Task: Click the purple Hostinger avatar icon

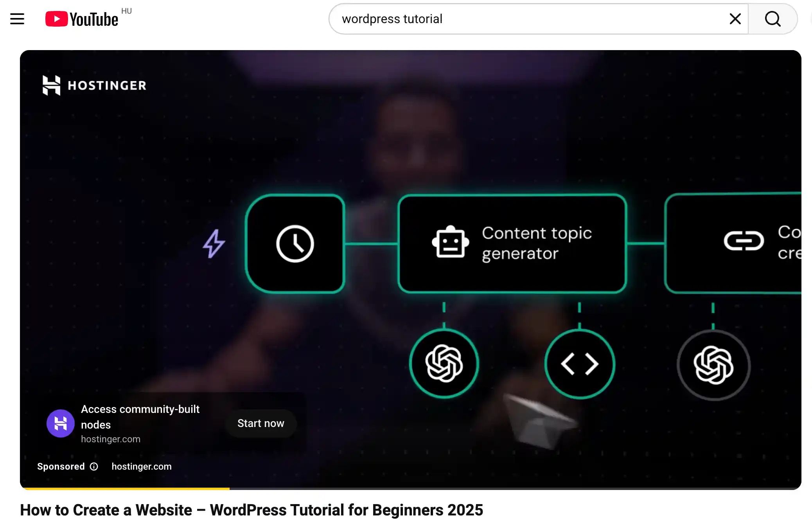Action: point(61,423)
